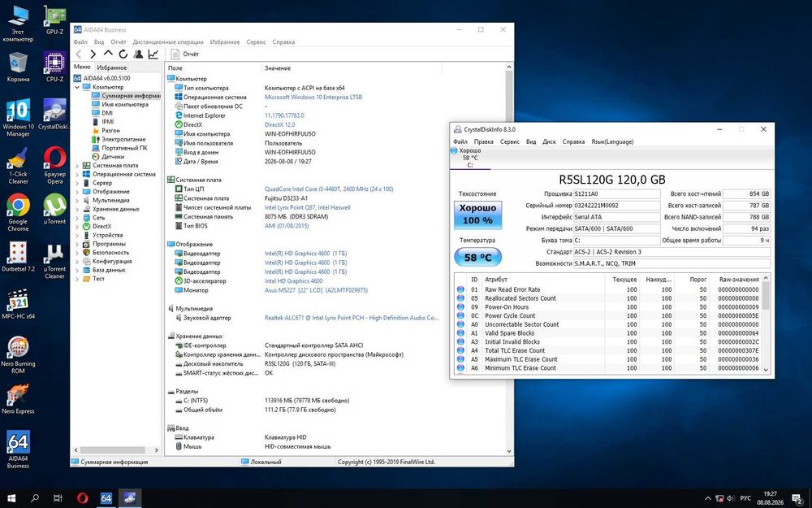Open Корзина recycle bin icon
This screenshot has width=812, height=508.
(18, 67)
